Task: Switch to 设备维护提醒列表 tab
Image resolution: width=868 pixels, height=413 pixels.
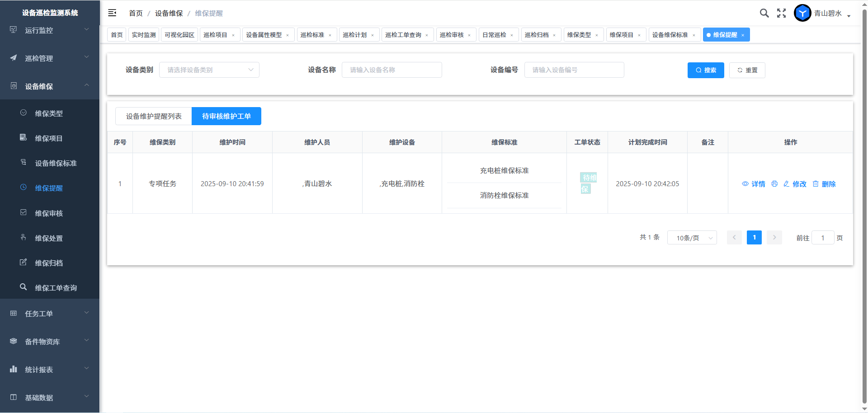Action: pos(154,116)
